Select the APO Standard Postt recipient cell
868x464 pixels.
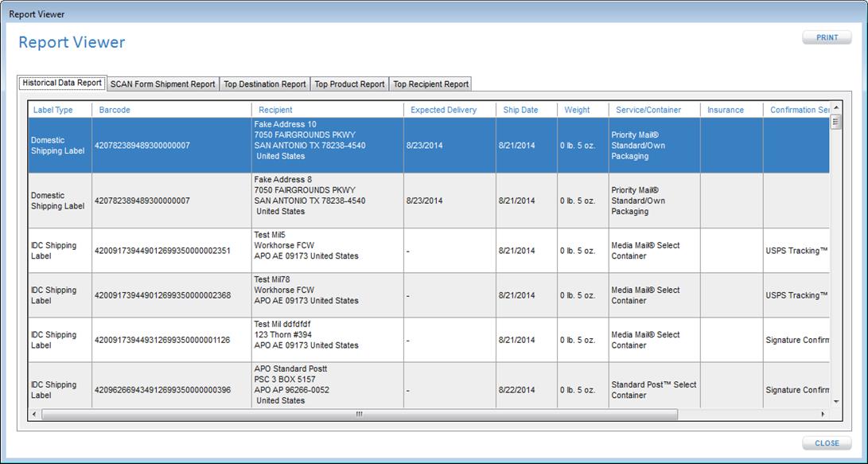pyautogui.click(x=327, y=385)
